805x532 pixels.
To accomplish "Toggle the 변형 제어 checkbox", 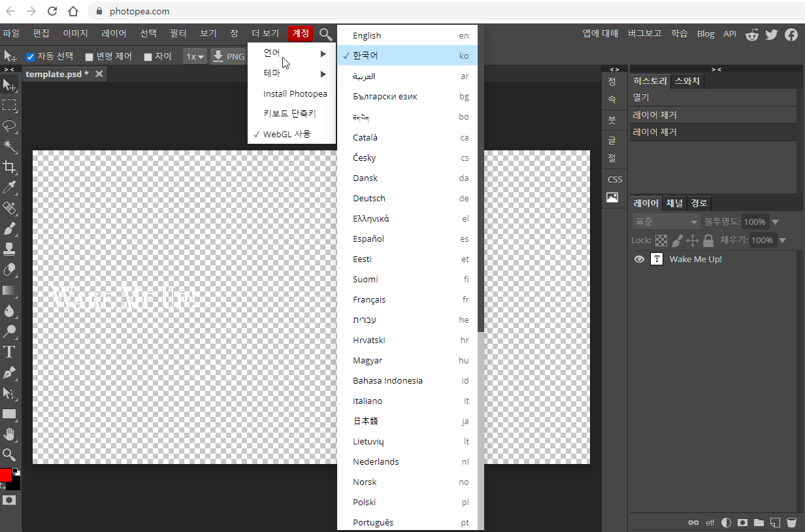I will (x=90, y=57).
